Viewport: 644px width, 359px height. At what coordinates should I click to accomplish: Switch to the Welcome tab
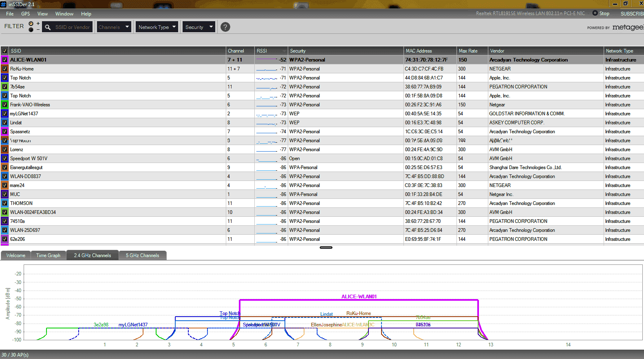[x=16, y=255]
